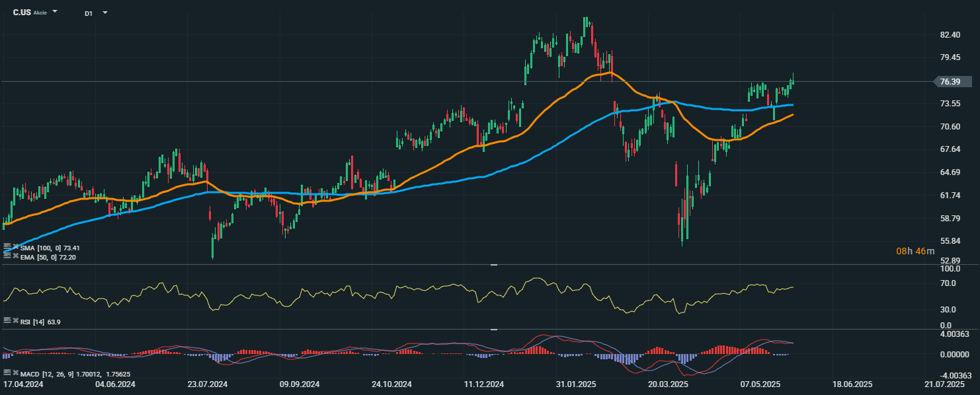Remove the RSI [14] indicator
Screen dimensions: 980x395
[x=16, y=320]
